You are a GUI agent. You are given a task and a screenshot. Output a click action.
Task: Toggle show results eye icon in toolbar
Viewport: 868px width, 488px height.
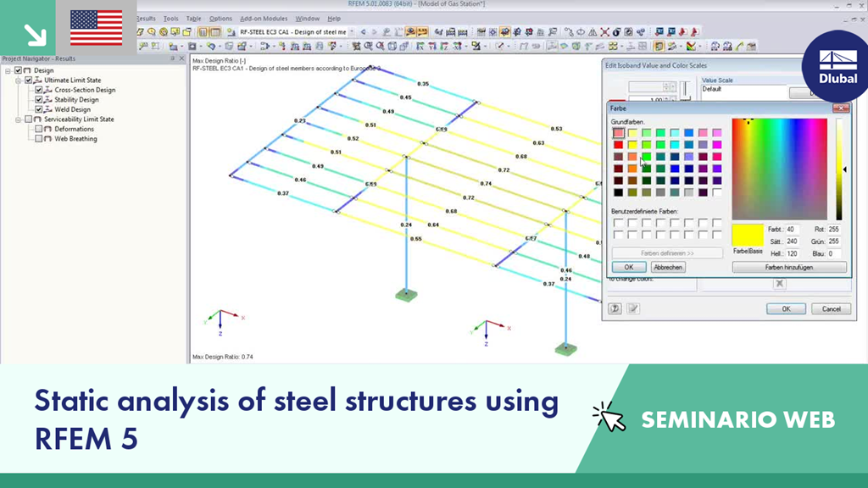point(410,32)
